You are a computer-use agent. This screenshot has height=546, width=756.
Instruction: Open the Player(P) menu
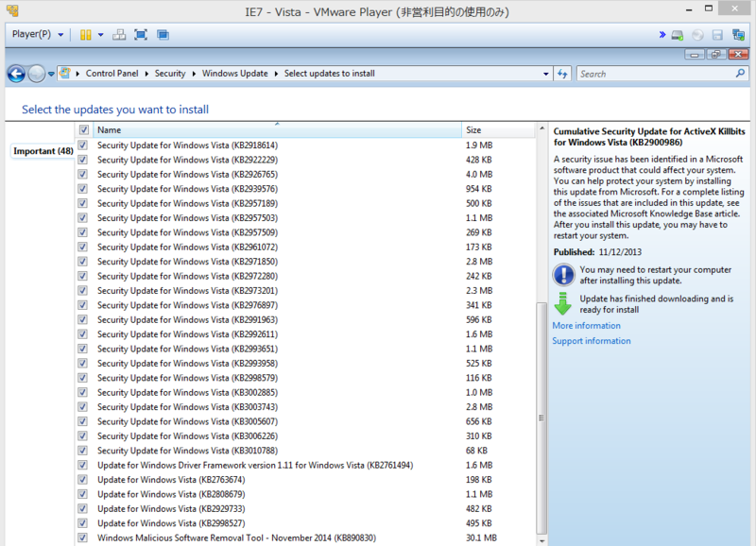pos(38,34)
